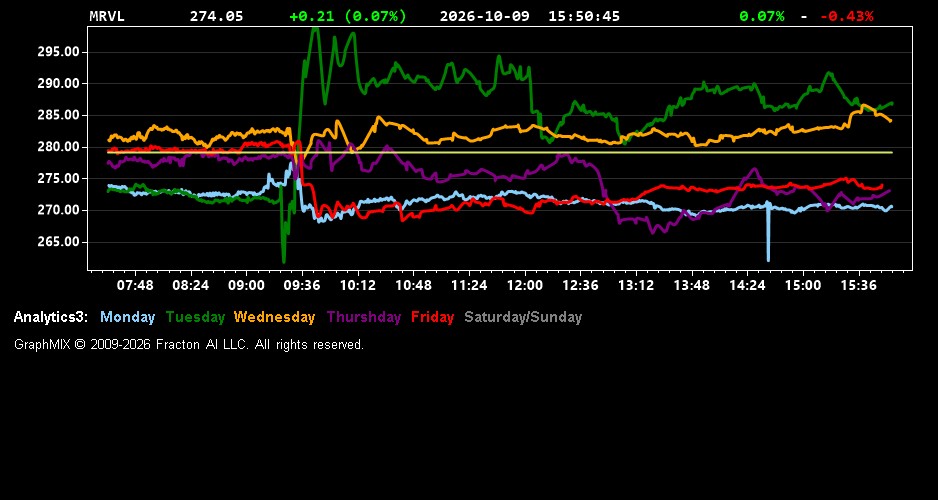Click the 12:36 time axis label
This screenshot has width=938, height=500.
[580, 285]
